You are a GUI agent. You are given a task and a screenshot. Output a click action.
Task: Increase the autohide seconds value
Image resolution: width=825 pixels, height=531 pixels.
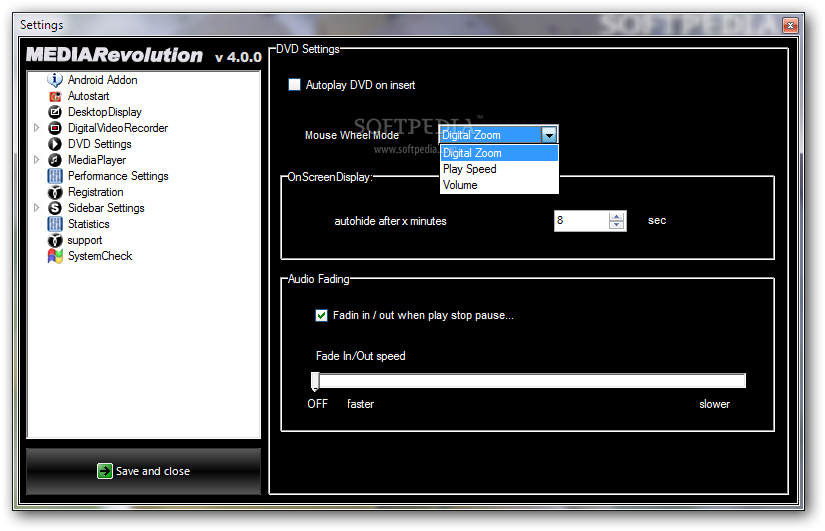tap(616, 216)
